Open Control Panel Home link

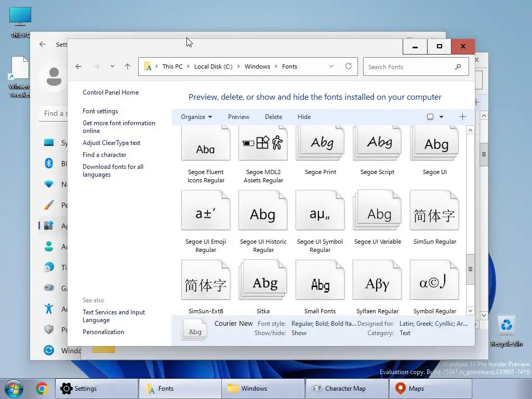tap(111, 92)
